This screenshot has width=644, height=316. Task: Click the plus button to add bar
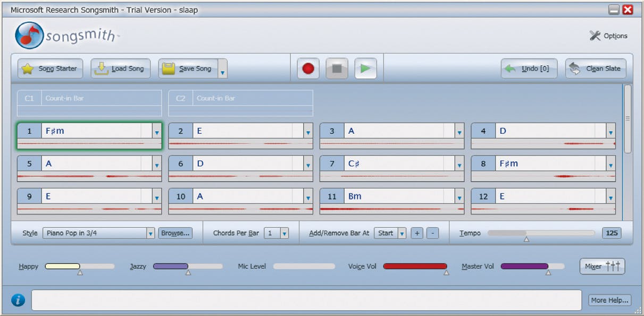pos(417,233)
